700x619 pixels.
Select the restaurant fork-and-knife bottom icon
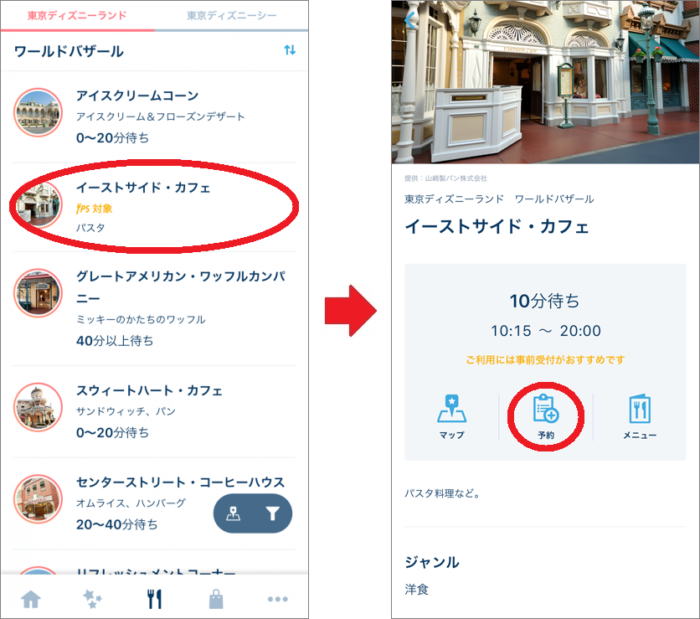coord(155,599)
